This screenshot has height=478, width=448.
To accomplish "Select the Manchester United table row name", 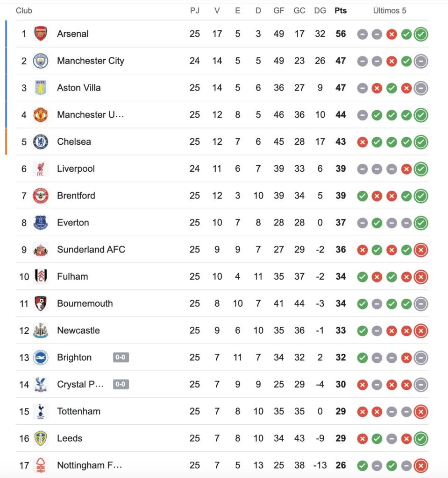I will point(91,115).
